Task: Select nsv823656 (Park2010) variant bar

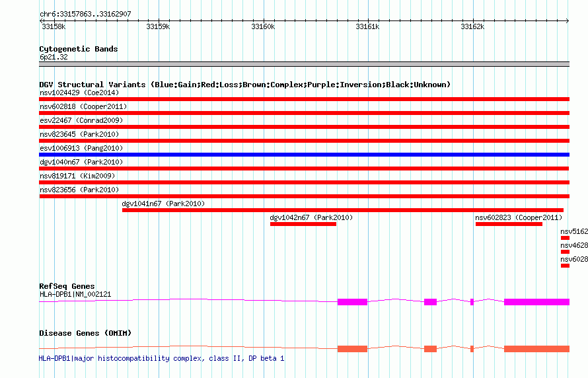Action: 304,196
